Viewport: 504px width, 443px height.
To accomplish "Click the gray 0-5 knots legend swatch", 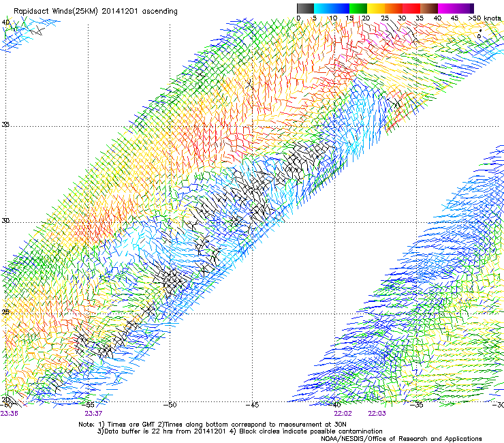I will [305, 8].
